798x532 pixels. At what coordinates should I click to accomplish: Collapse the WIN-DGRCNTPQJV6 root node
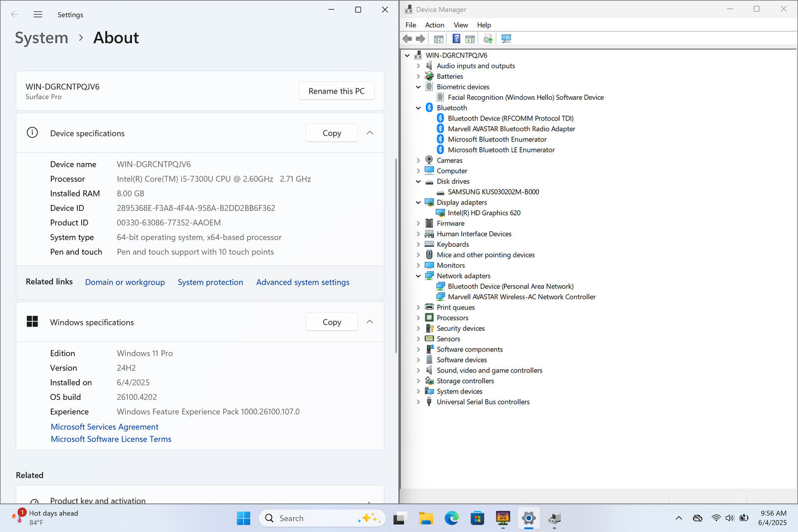(x=407, y=55)
